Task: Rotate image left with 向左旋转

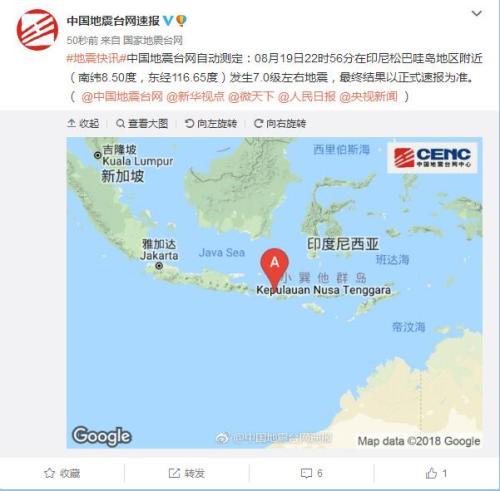Action: point(211,124)
